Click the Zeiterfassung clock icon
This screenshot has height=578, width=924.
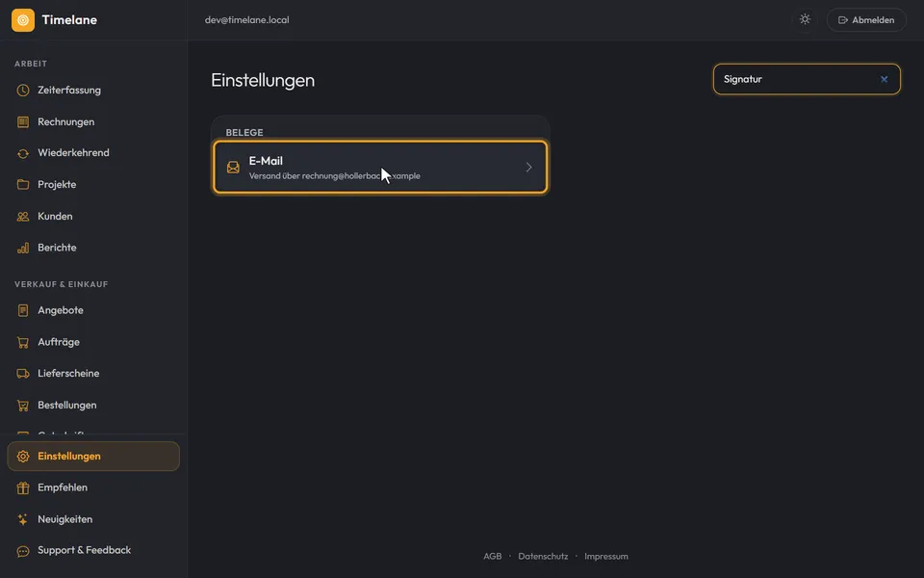pos(23,91)
